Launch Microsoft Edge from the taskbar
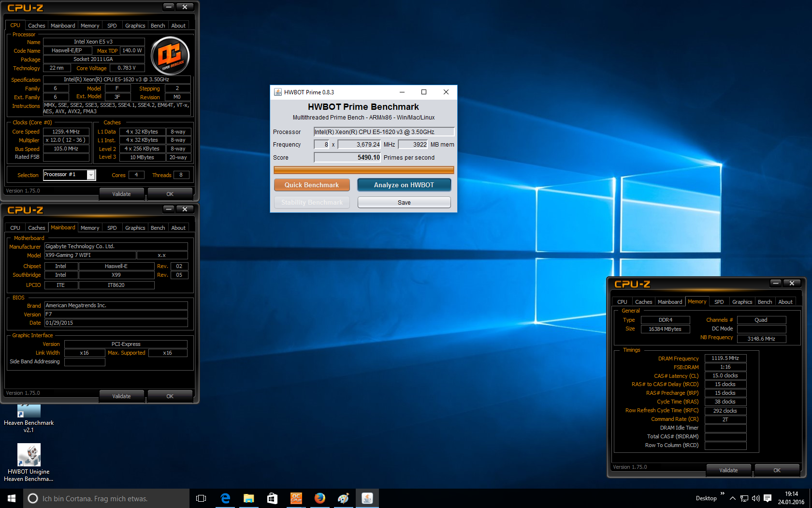This screenshot has height=508, width=812. [x=225, y=498]
